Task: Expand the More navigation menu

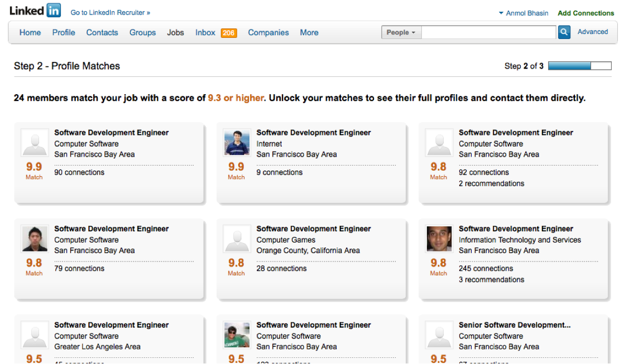Action: [x=309, y=32]
